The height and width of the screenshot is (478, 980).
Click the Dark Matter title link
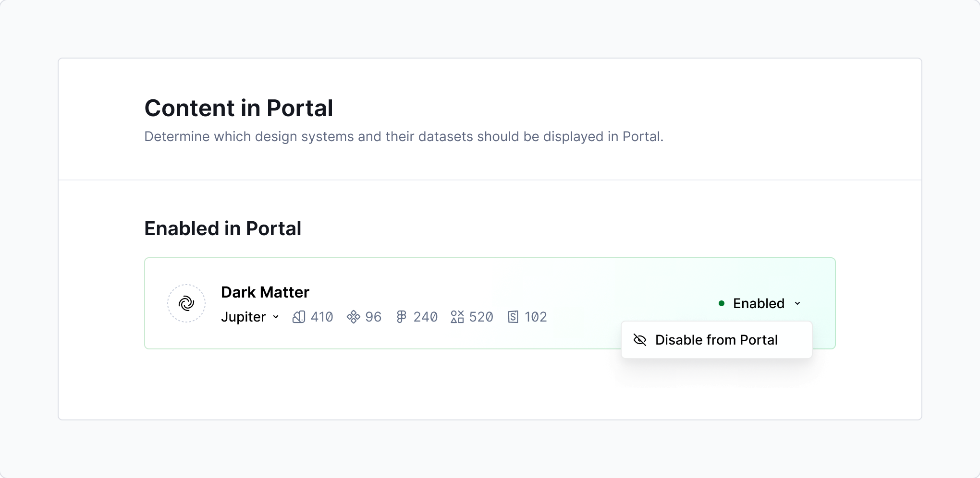pos(265,292)
